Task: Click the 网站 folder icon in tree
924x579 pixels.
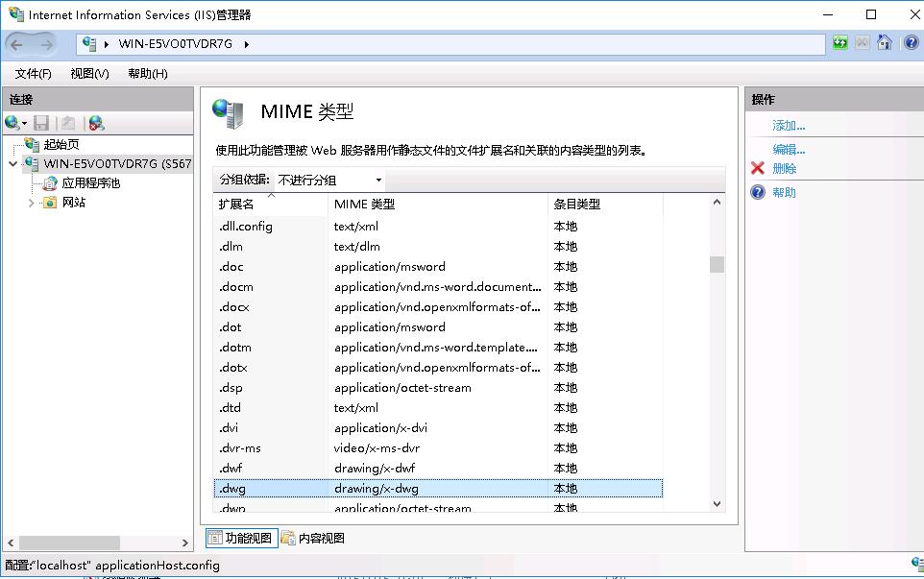Action: pos(51,203)
